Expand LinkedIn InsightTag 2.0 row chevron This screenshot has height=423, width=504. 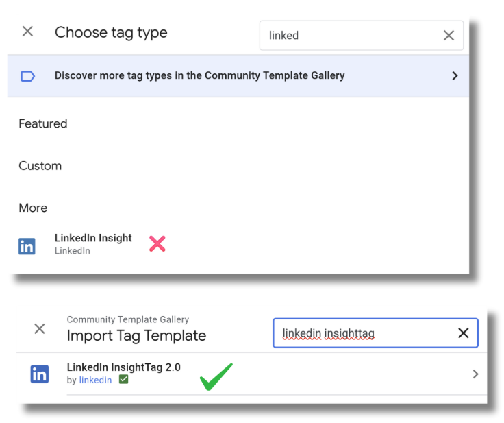475,374
